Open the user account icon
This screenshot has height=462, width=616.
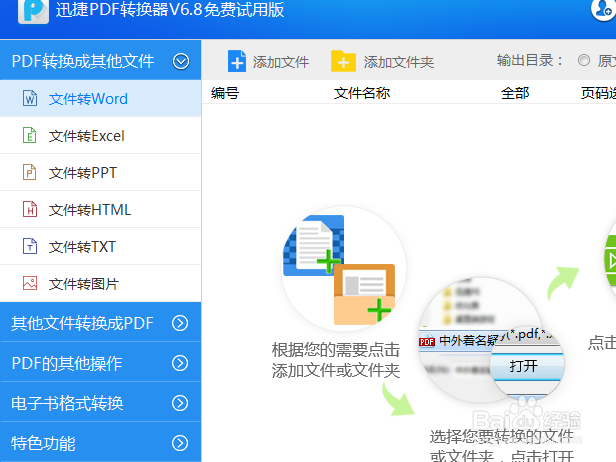coord(604,9)
